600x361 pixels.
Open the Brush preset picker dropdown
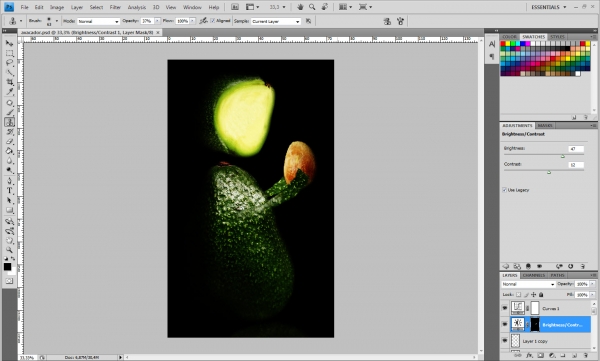tap(57, 21)
